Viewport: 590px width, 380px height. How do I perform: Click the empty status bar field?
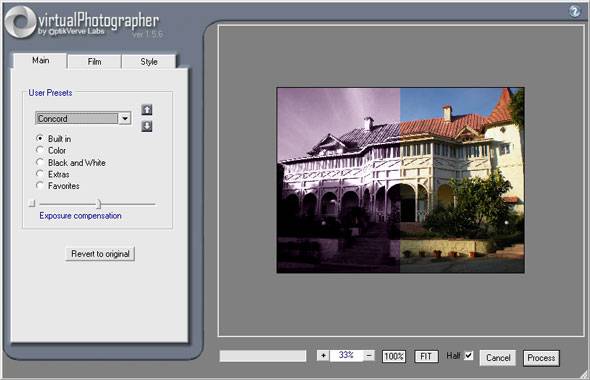[x=263, y=356]
